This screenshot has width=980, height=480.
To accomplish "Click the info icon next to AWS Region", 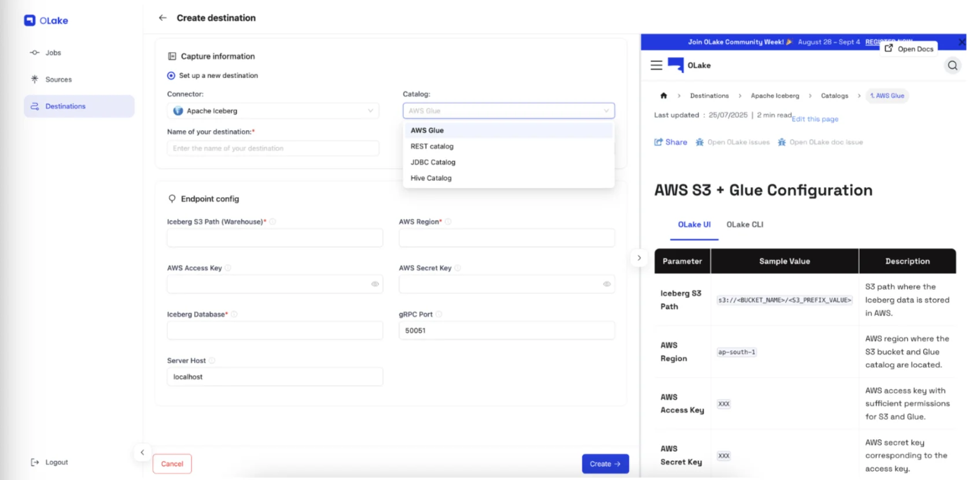I will [448, 222].
